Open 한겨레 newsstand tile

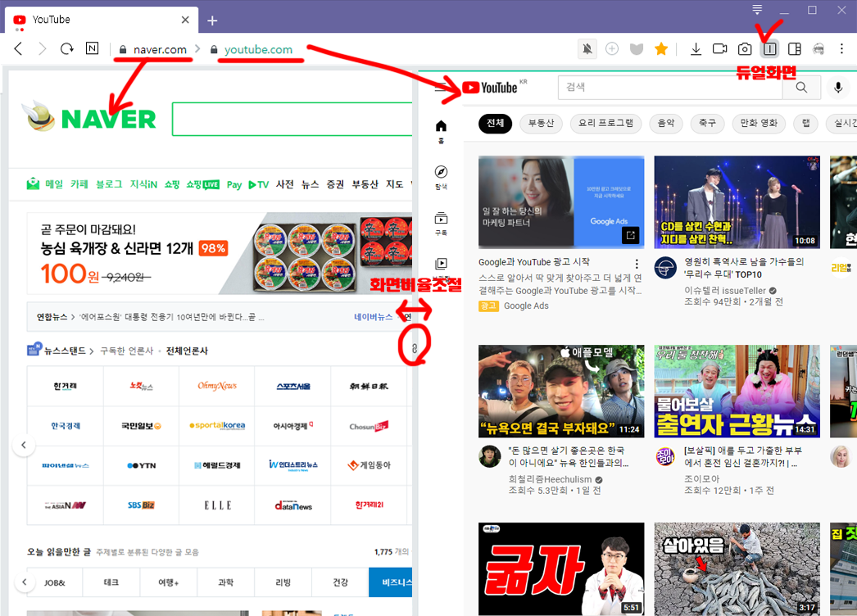65,386
